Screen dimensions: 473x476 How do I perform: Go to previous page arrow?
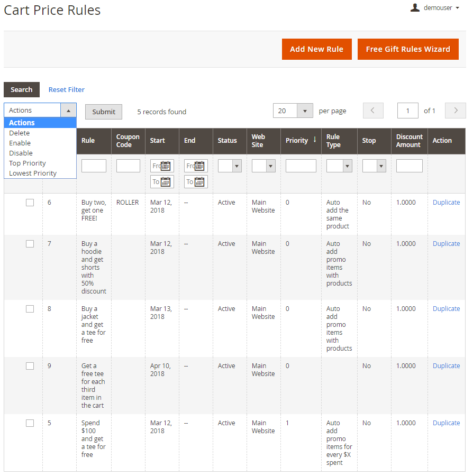373,111
